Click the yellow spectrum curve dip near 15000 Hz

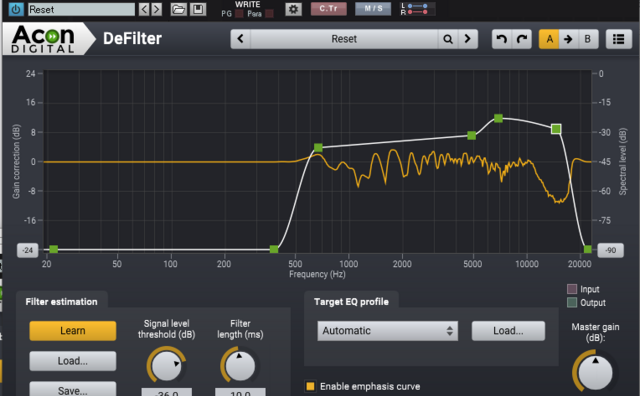click(x=558, y=201)
